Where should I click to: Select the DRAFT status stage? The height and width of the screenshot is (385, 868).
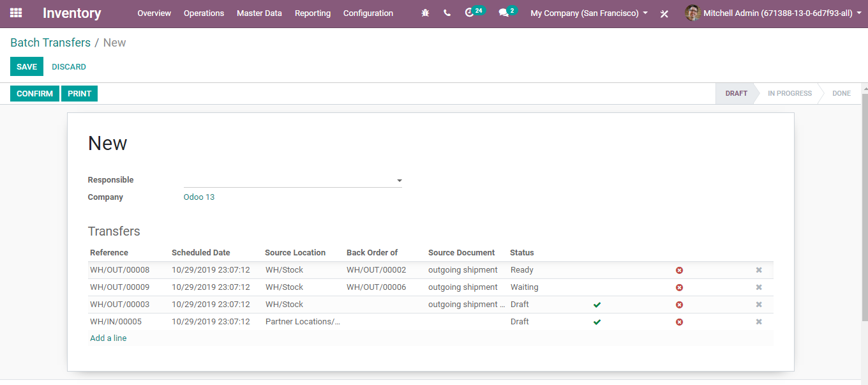pos(736,93)
